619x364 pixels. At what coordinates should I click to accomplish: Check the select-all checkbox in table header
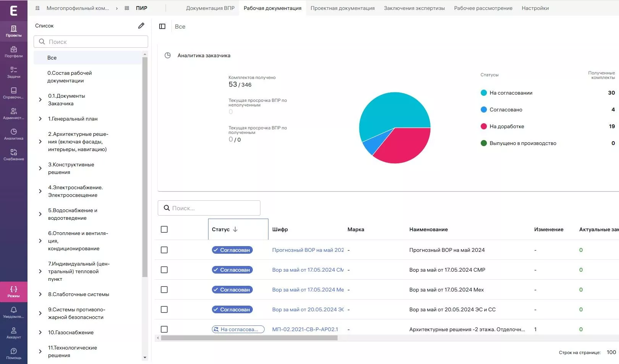click(164, 229)
